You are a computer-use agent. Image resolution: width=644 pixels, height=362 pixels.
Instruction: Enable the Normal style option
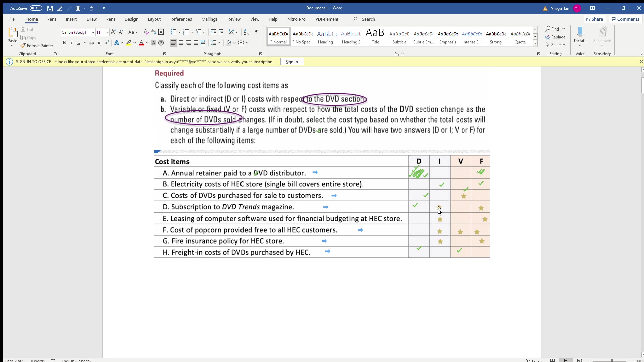(x=278, y=36)
